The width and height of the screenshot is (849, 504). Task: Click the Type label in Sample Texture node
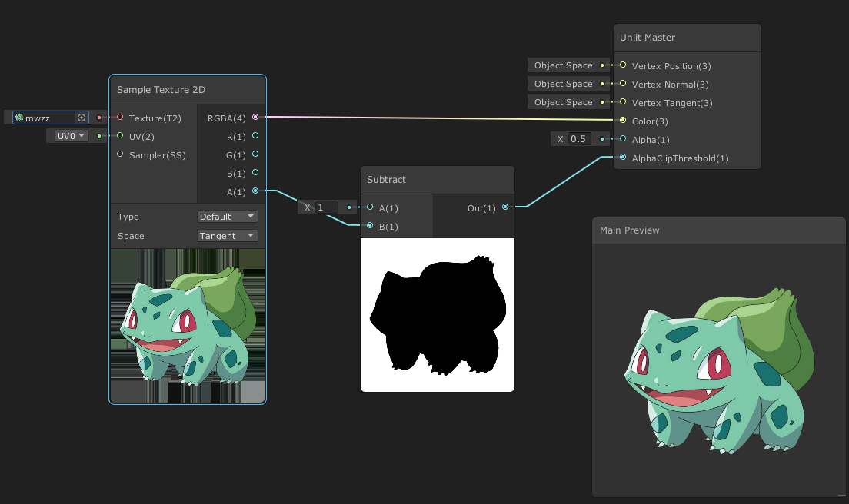pyautogui.click(x=128, y=217)
